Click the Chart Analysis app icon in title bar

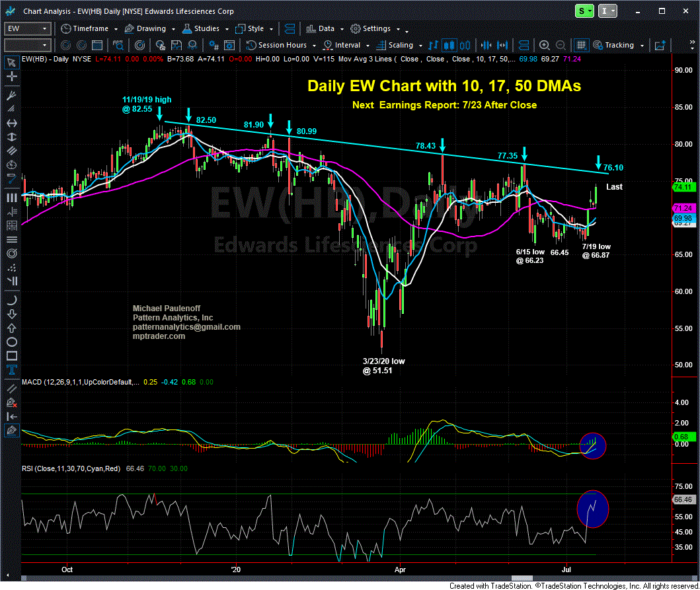point(11,11)
